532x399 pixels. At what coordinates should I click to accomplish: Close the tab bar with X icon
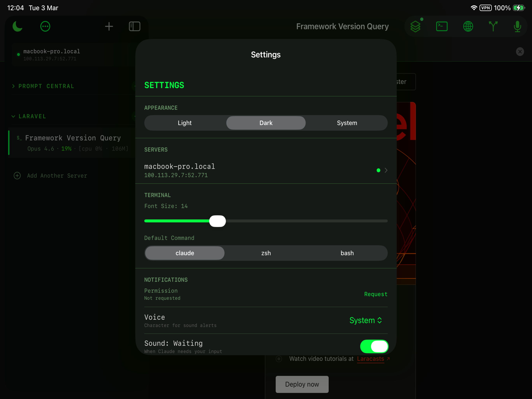point(520,51)
